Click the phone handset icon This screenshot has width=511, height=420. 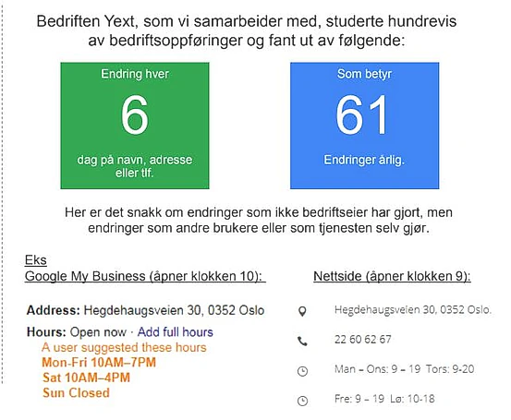(x=302, y=341)
